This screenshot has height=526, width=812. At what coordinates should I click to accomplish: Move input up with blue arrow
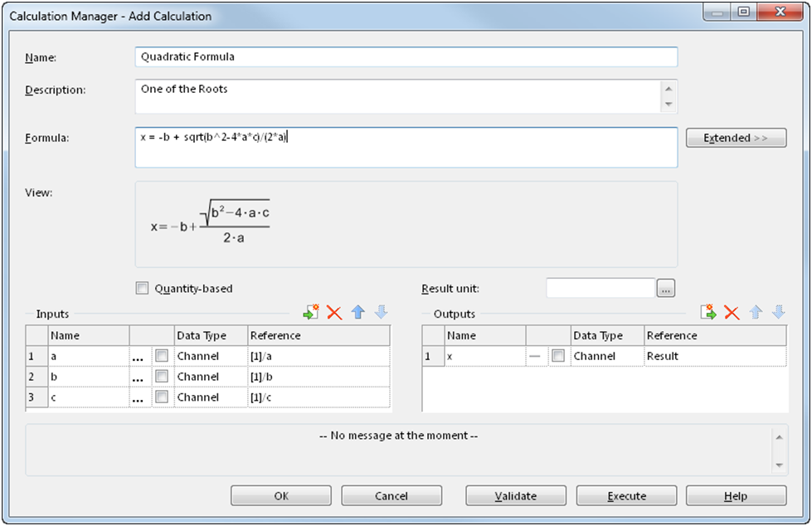coord(357,313)
